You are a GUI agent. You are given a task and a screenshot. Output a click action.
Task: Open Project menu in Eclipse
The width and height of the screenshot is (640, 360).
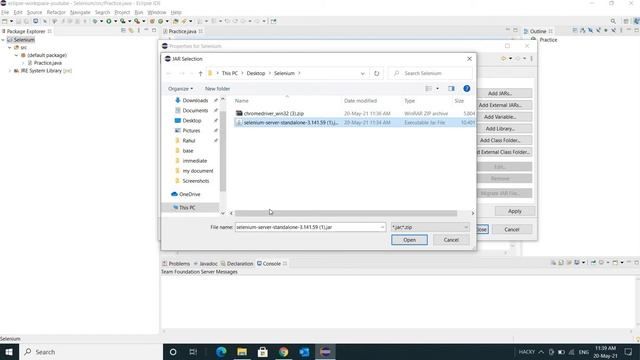(122, 13)
